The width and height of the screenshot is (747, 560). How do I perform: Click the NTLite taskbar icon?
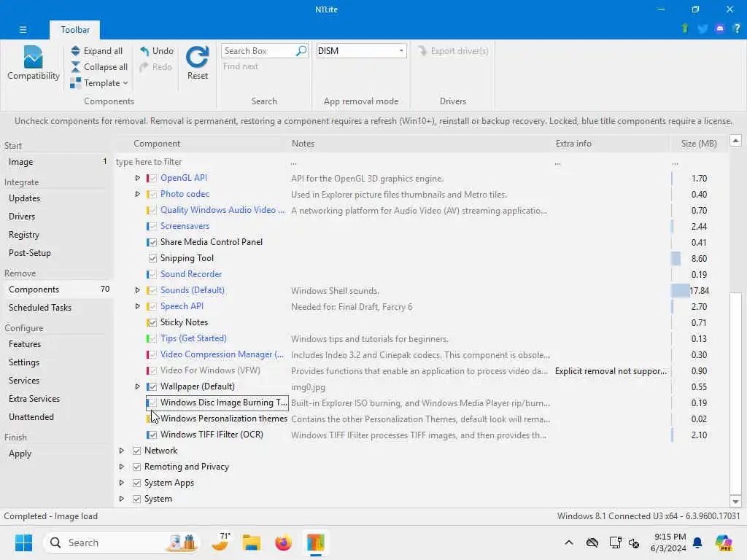315,542
